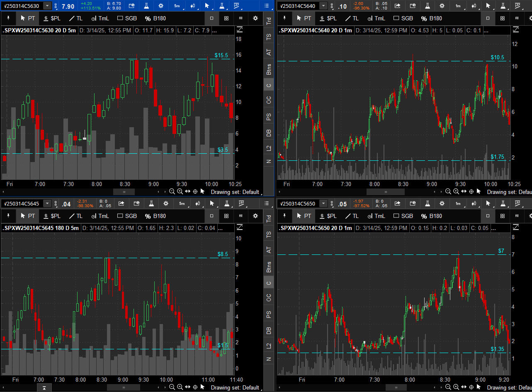Toggle single-chart layout square in C5645 panel
This screenshot has width=532, height=392.
[x=211, y=216]
